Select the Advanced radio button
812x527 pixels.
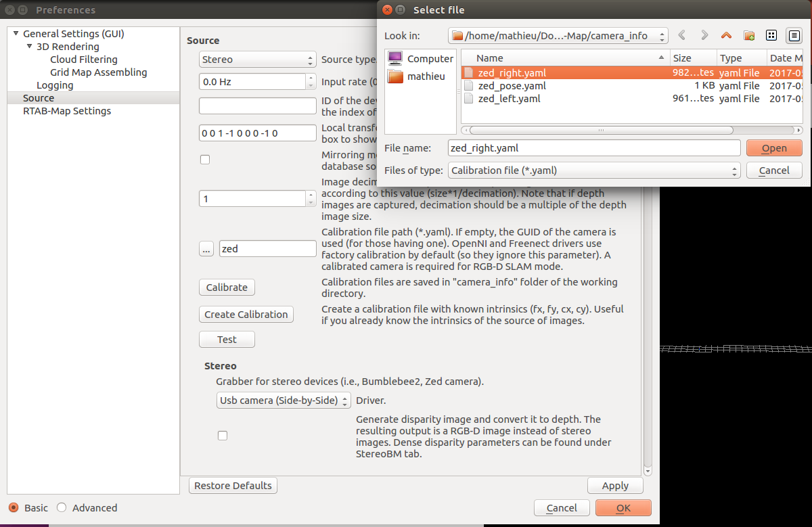62,508
